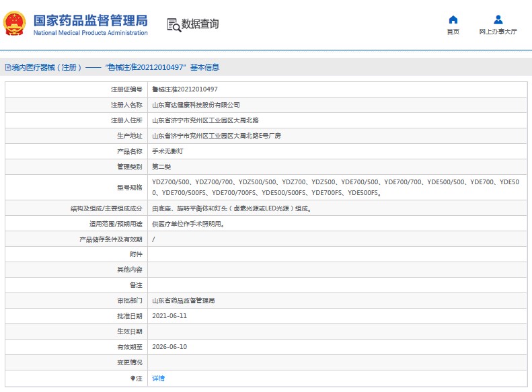Screen dimensions: 532x392
Task: Click the 网上办事大厅 text label
Action: (x=498, y=32)
